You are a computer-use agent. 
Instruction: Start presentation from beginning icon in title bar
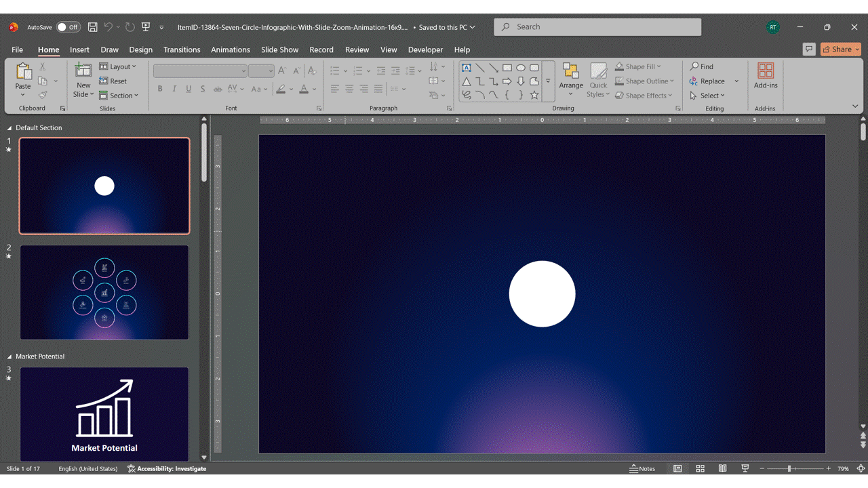145,27
